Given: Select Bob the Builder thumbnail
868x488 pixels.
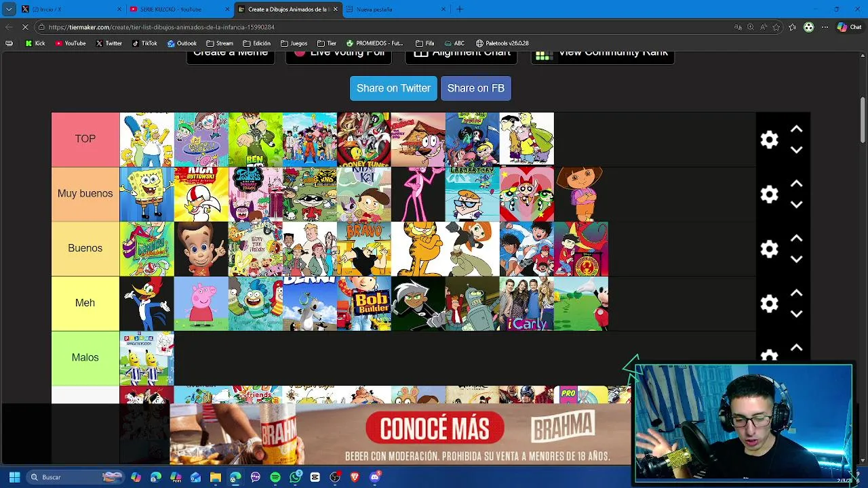Looking at the screenshot, I should tap(364, 304).
